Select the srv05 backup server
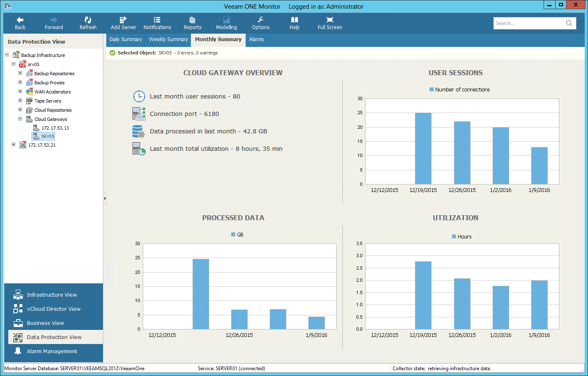Screen dimensions: 588x376 pos(34,64)
